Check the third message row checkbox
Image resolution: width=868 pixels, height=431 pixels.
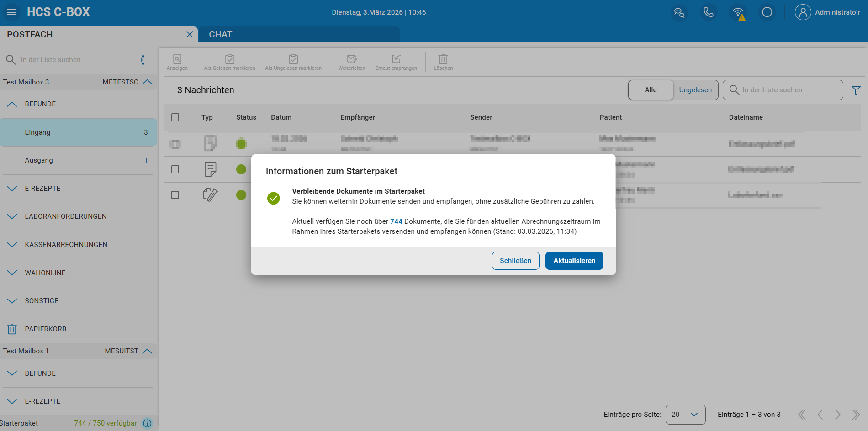tap(175, 195)
